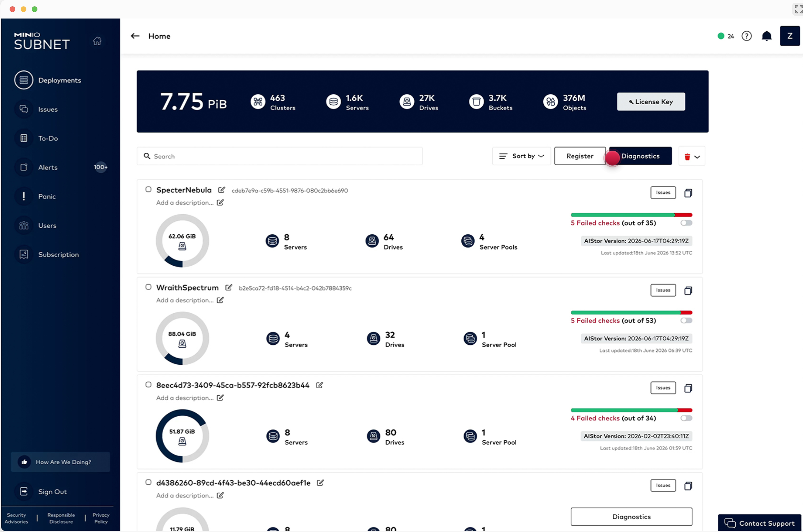This screenshot has width=803, height=532.
Task: Open the Responsible Disclosure link
Action: [61, 518]
